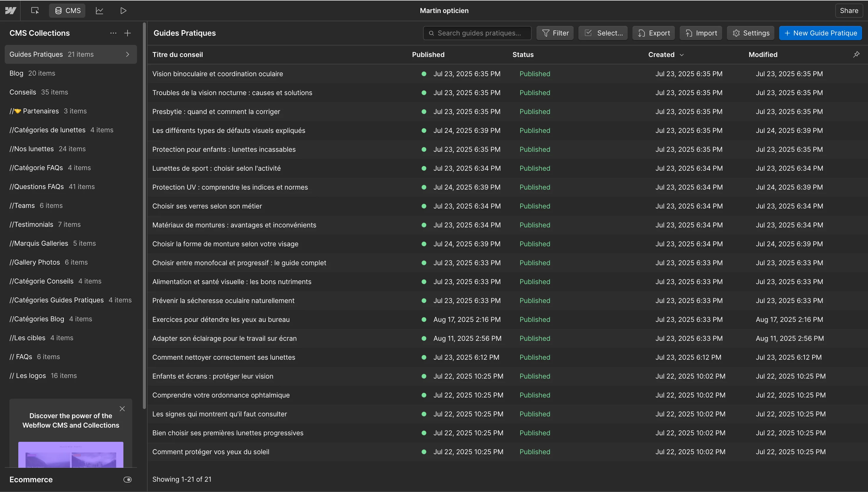Toggle the Ecommerce visibility switch
Image resolution: width=868 pixels, height=492 pixels.
127,480
